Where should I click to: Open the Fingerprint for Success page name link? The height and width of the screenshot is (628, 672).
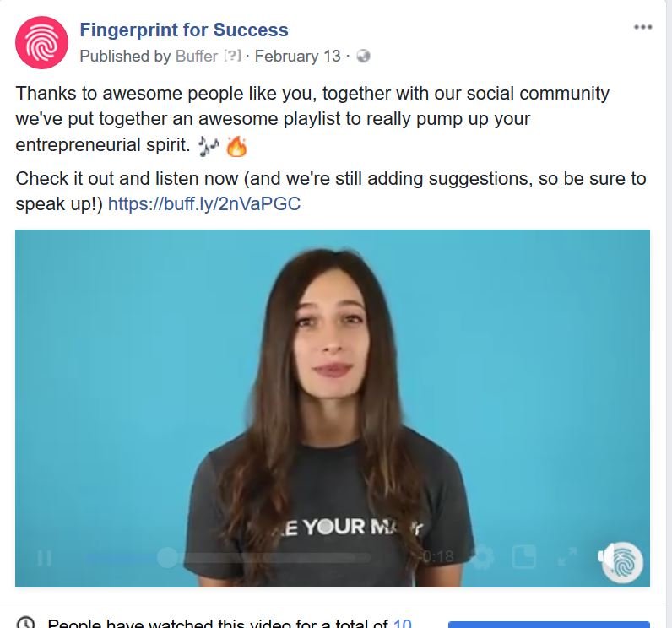coord(184,30)
